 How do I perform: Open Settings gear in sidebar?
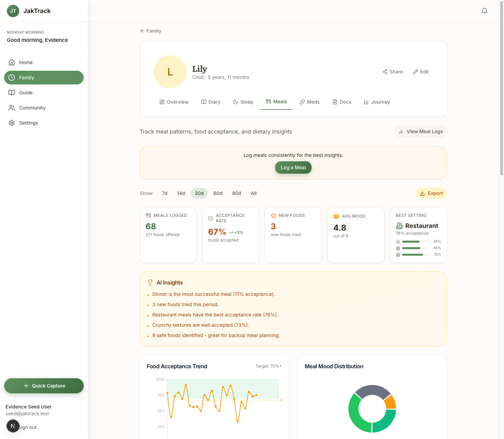point(12,123)
